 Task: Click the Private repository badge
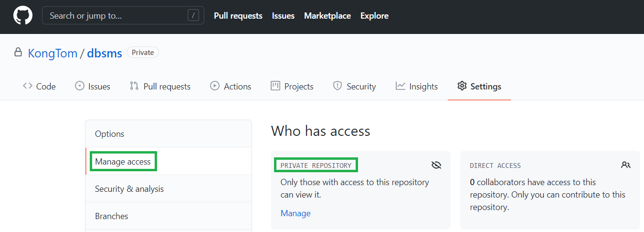tap(143, 53)
